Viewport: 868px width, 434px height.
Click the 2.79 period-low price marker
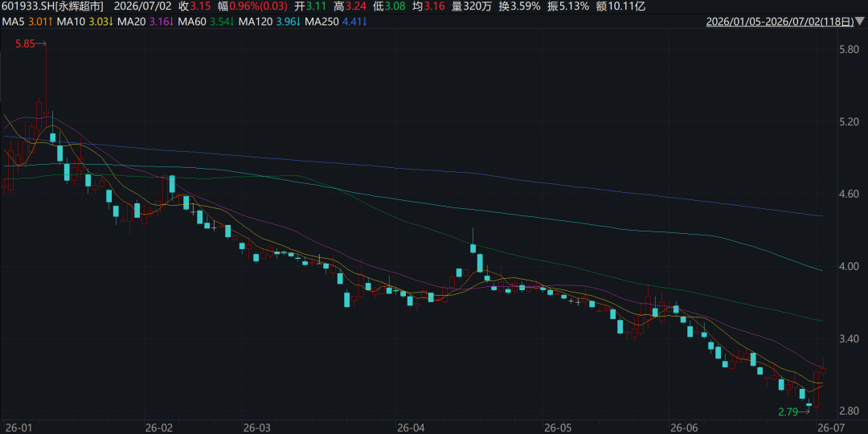788,411
